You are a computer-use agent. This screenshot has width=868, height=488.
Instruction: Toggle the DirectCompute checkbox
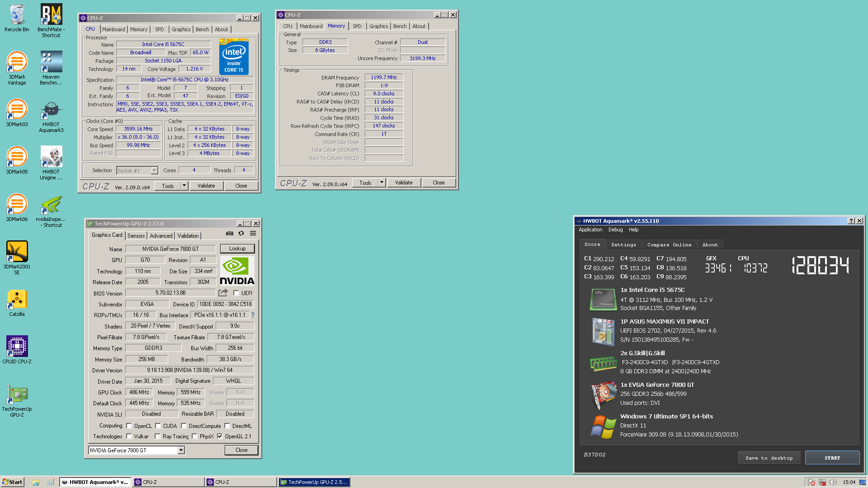coord(184,426)
